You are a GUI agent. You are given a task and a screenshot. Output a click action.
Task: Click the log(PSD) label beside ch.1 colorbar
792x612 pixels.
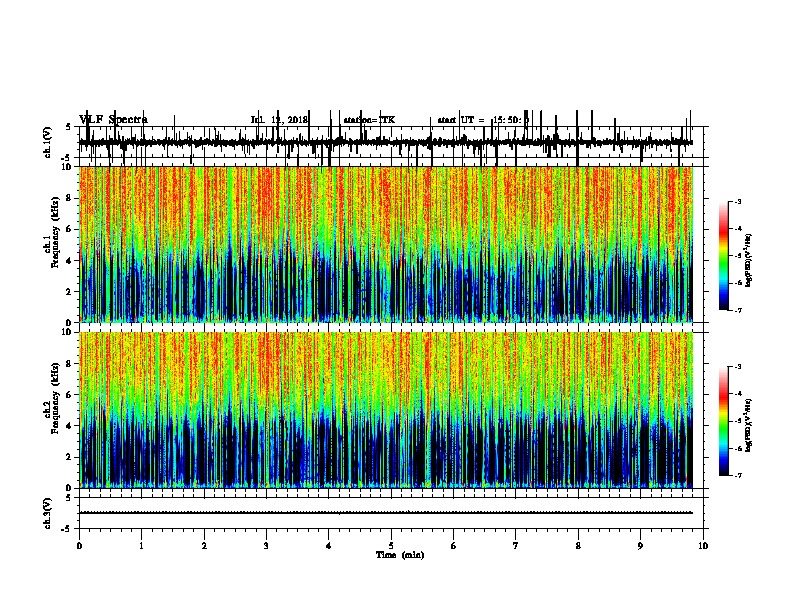(748, 260)
